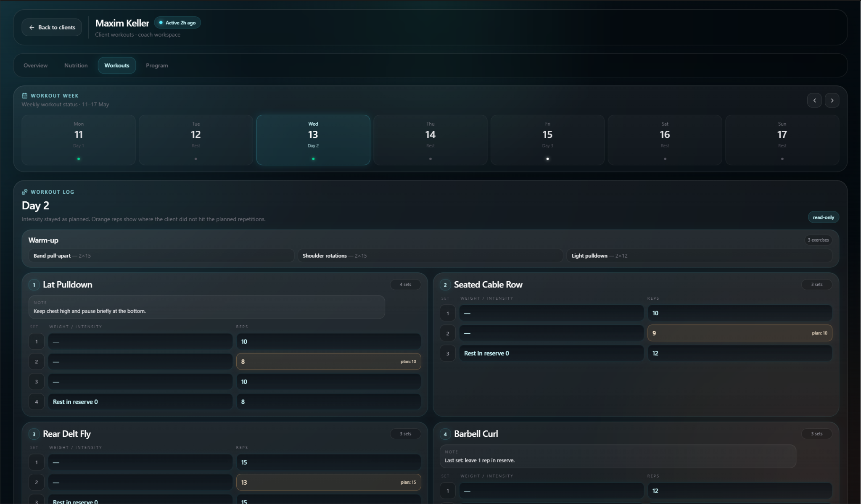The height and width of the screenshot is (504, 861).
Task: Select Wednesday 13 Day 2 card
Action: click(x=313, y=140)
